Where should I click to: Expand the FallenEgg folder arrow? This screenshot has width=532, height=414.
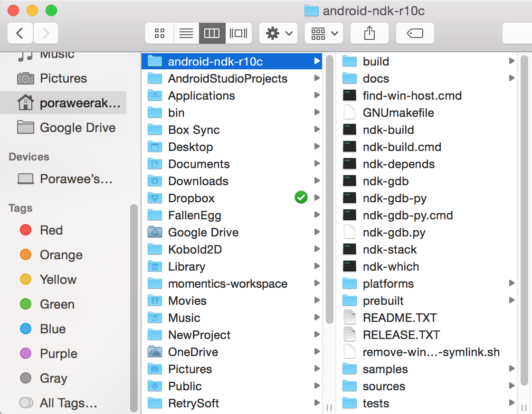317,215
